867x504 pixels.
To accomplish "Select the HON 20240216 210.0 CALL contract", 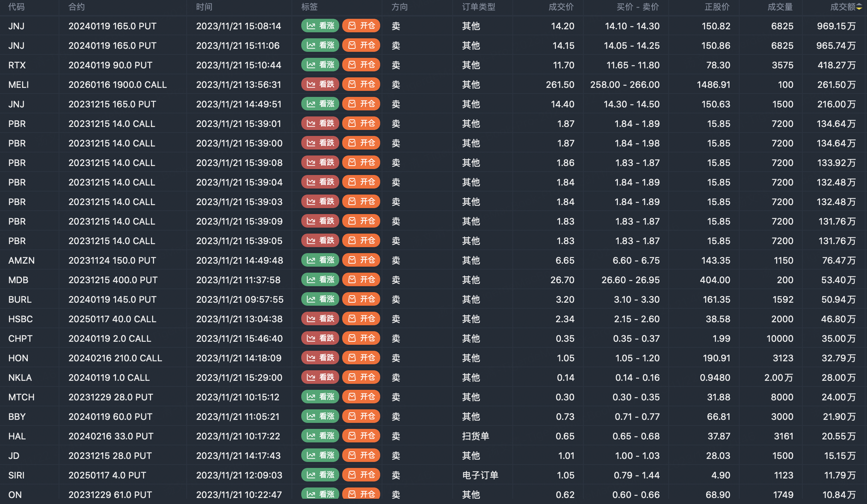I will pos(115,358).
